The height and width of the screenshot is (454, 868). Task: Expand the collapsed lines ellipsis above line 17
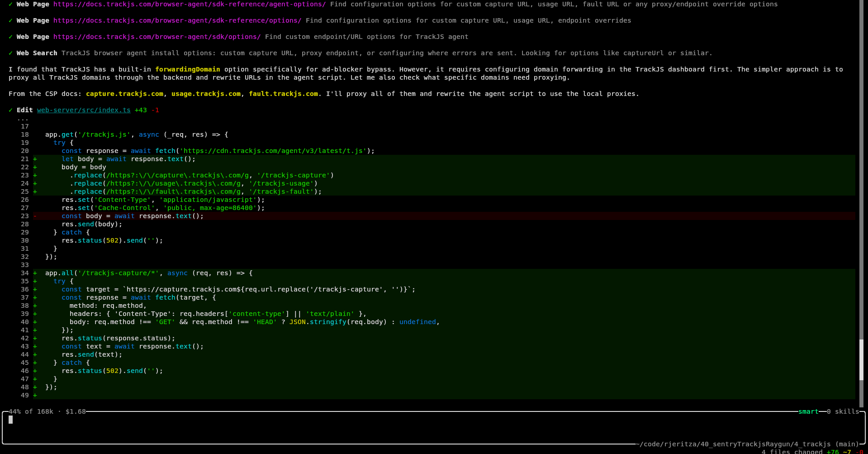coord(23,119)
